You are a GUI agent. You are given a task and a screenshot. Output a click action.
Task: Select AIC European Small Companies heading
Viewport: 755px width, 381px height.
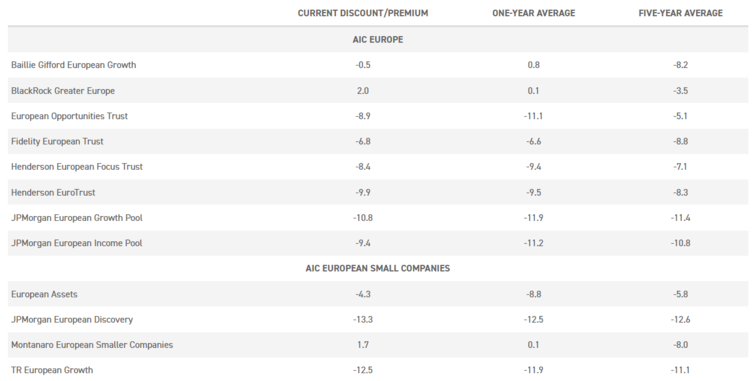[x=378, y=268]
